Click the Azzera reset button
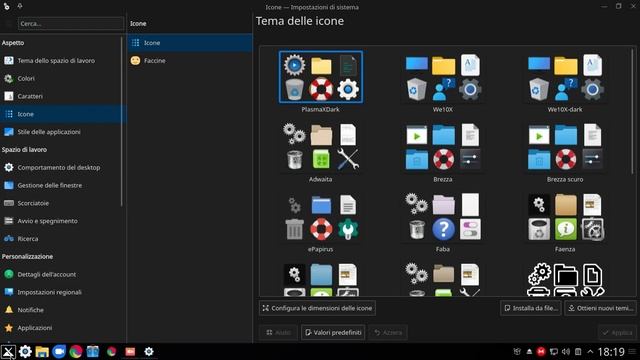This screenshot has width=640, height=360. coord(388,332)
